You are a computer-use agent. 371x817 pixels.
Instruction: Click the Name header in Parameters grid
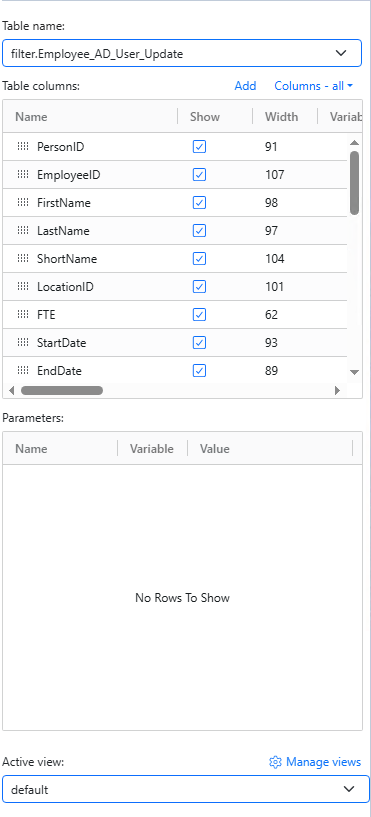coord(31,449)
